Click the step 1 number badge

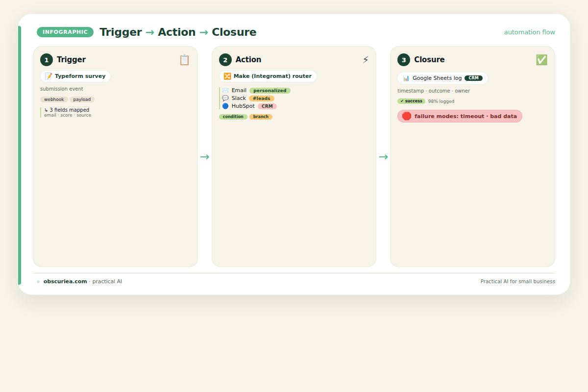click(x=47, y=60)
